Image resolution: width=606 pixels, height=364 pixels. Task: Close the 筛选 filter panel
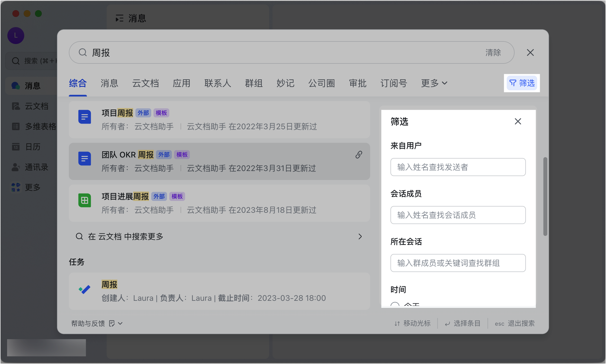pyautogui.click(x=518, y=121)
